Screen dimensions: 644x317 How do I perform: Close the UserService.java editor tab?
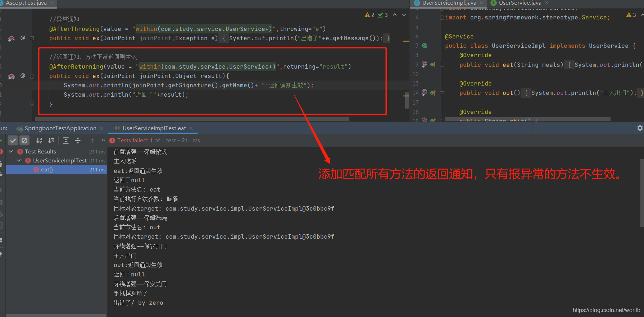pos(547,3)
